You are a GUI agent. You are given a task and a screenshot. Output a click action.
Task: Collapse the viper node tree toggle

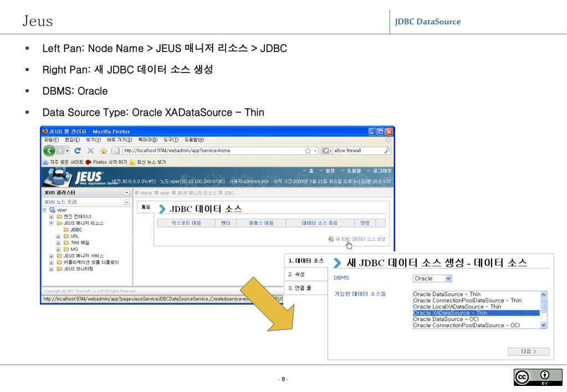pos(44,210)
